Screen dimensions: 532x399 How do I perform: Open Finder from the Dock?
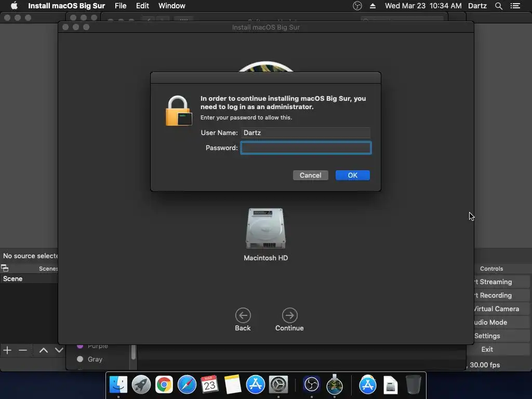(x=118, y=385)
